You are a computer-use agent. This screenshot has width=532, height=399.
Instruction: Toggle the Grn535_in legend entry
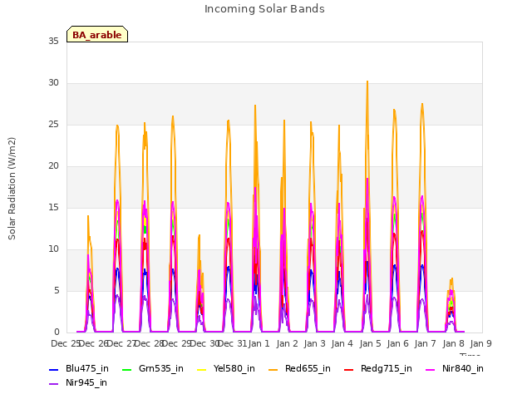click(153, 369)
